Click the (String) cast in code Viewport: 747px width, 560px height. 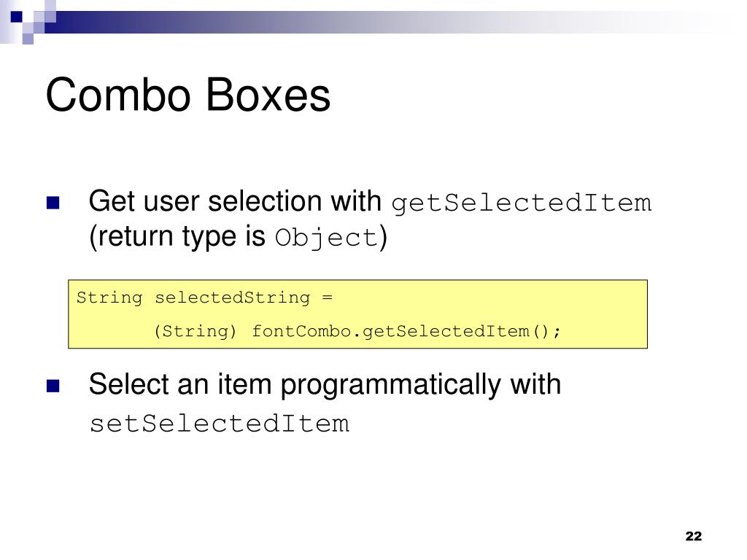pyautogui.click(x=195, y=332)
